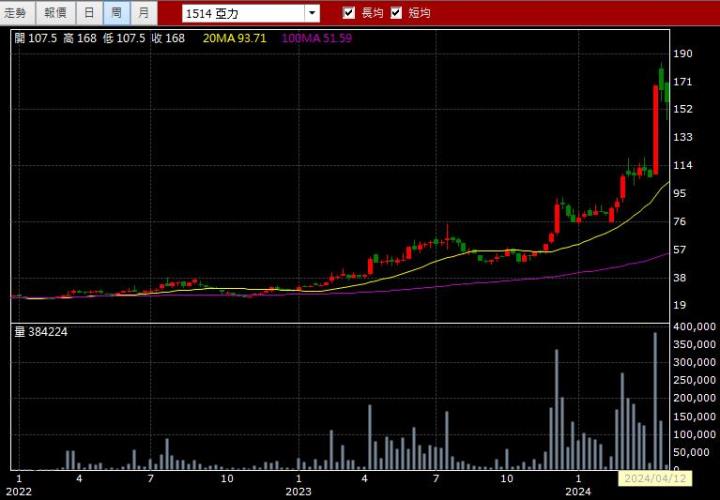The image size is (720, 500).
Task: Click the 2023 year marker on time axis
Action: [299, 491]
